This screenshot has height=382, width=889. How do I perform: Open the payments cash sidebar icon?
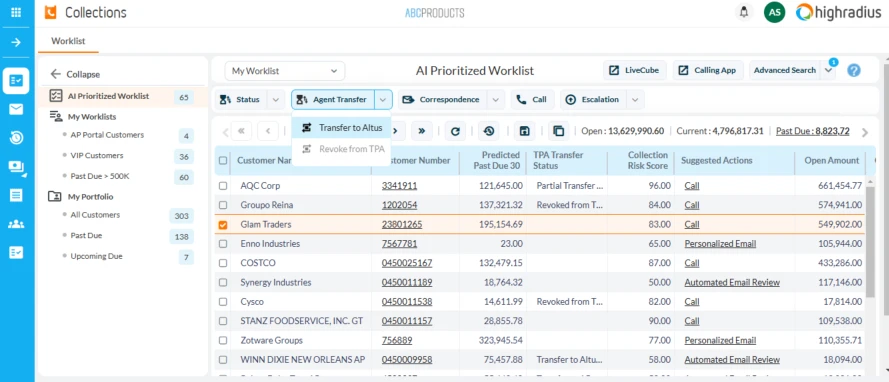click(16, 167)
